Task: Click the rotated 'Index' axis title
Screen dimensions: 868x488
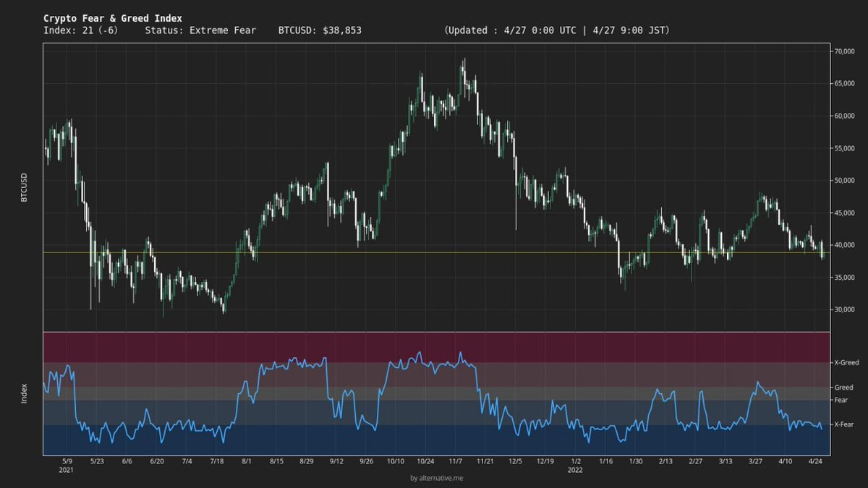Action: [x=24, y=393]
